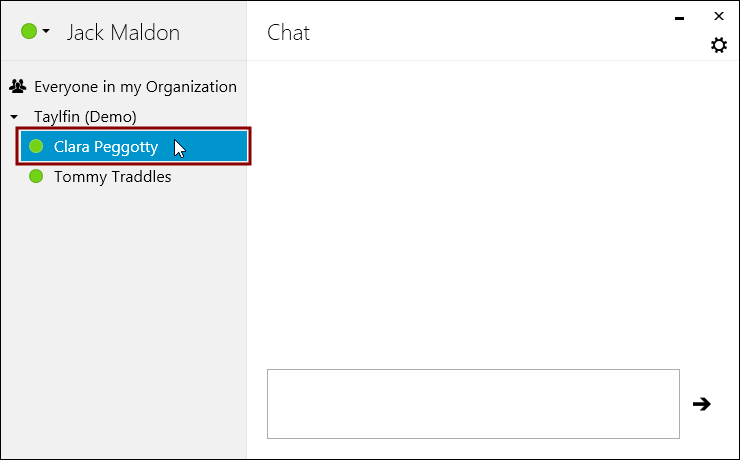
Task: Select the Taylfin (Demo) group label
Action: 85,117
